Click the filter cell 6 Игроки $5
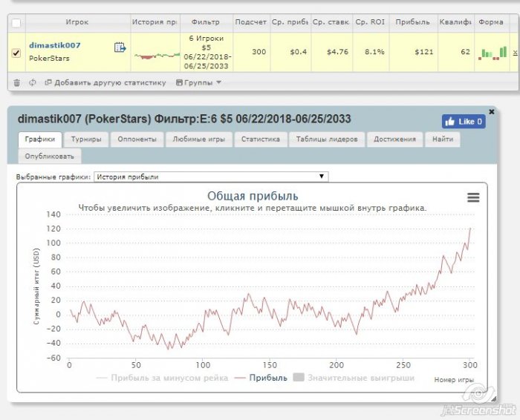Image resolution: width=520 pixels, height=420 pixels. (207, 52)
